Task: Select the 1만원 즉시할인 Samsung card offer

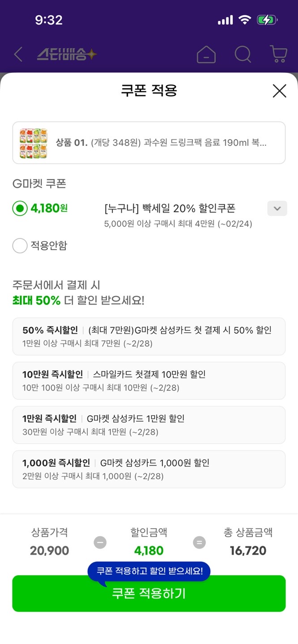Action: (149, 425)
